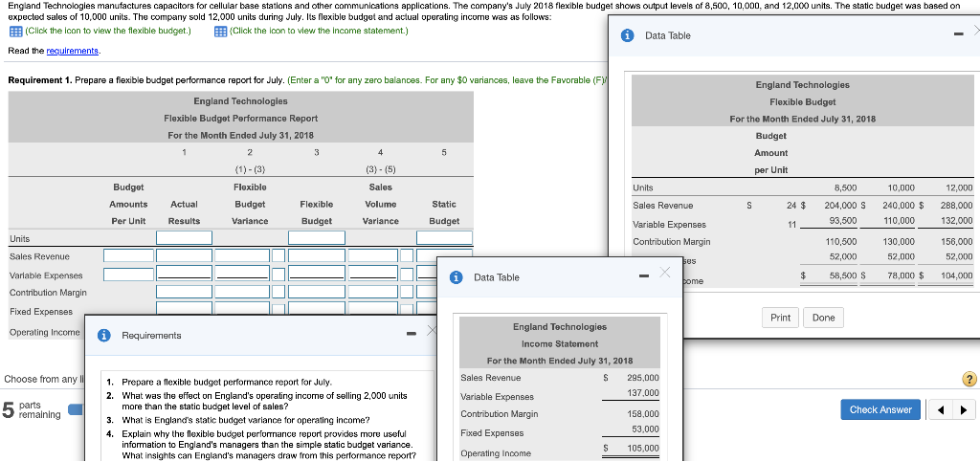Screen dimensions: 980x462
Task: Open Contribution Margin flexible budget variance F/U dropdown
Action: 278,292
